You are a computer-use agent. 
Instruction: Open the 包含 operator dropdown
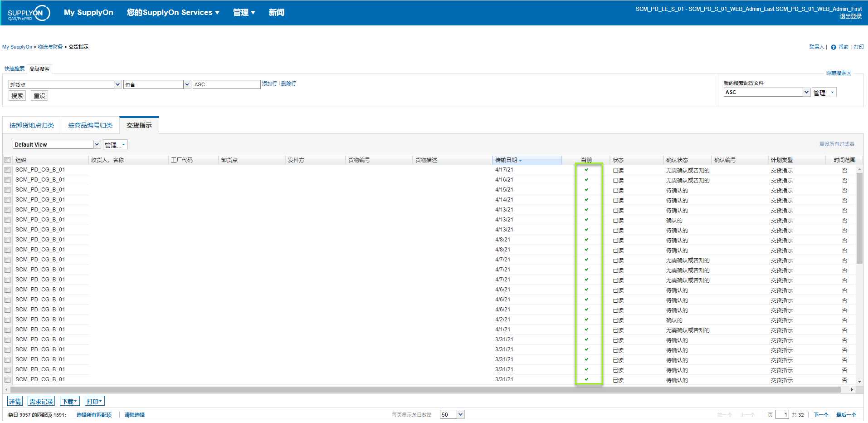click(x=187, y=84)
